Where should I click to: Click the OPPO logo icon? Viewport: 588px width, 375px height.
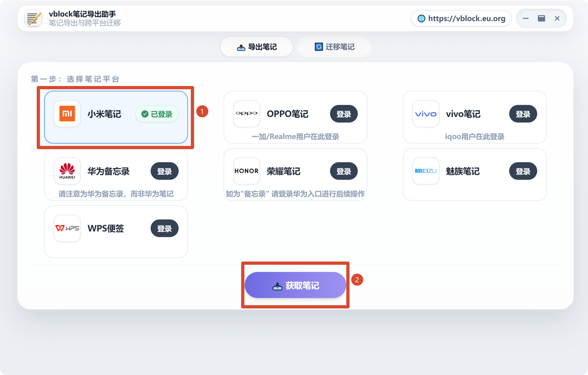247,114
